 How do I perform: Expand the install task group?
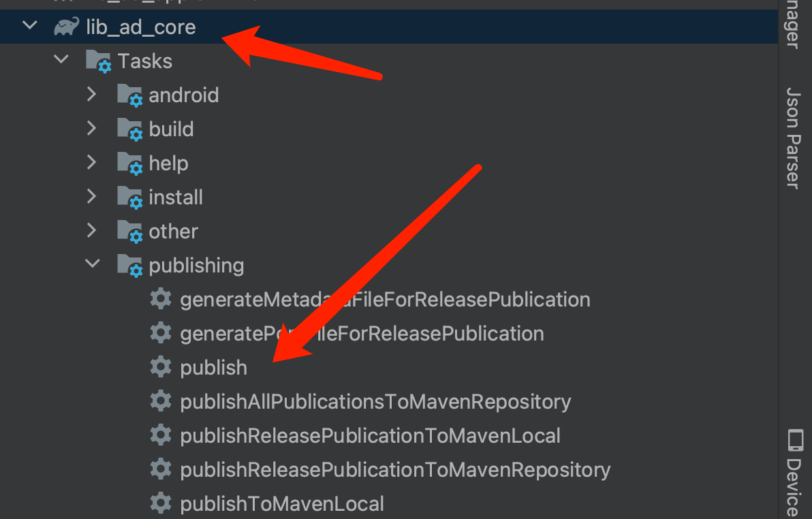(x=92, y=196)
